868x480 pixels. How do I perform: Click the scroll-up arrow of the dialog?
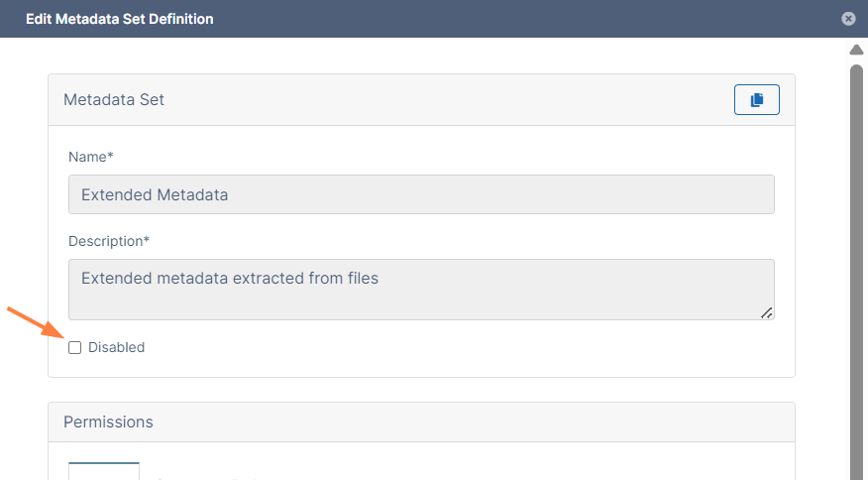(856, 50)
